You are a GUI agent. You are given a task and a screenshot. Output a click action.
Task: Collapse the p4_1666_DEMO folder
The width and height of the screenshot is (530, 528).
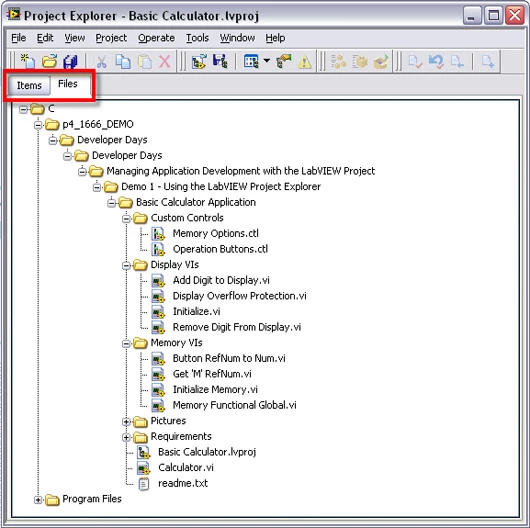38,125
